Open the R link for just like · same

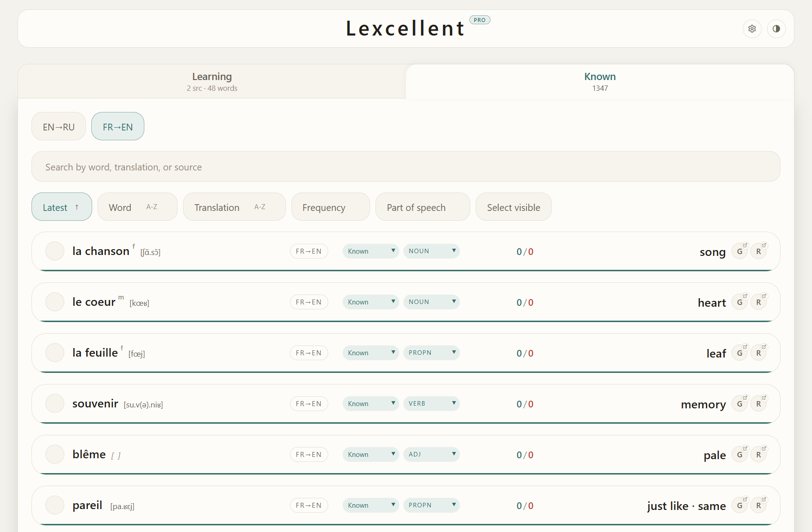[758, 505]
